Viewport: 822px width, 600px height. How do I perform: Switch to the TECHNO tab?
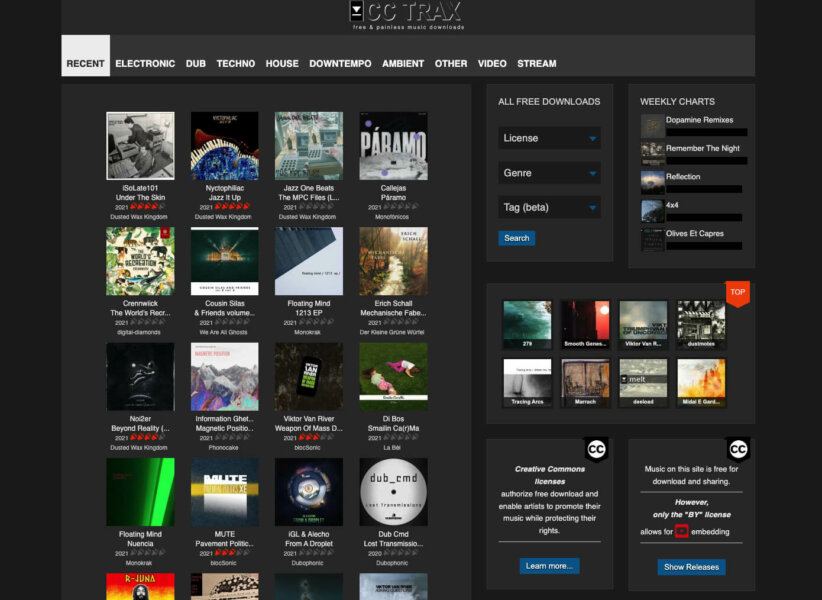236,63
